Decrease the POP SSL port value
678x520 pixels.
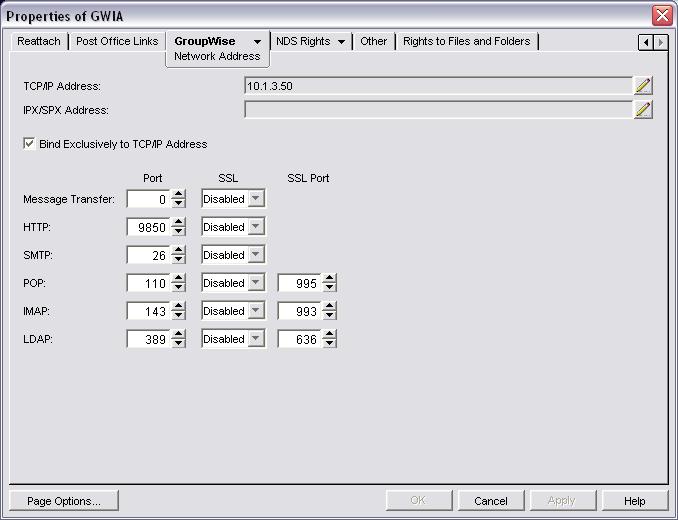pos(329,288)
